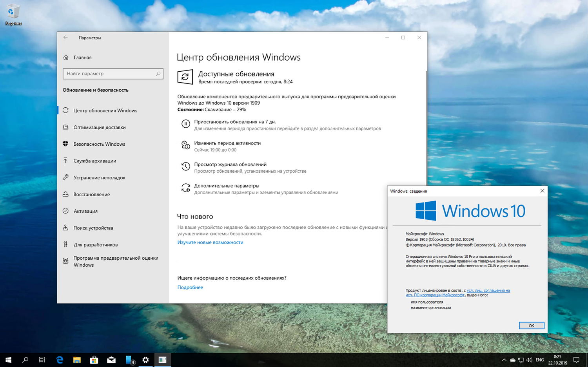Open the Windows Start menu
The height and width of the screenshot is (367, 588).
point(8,360)
